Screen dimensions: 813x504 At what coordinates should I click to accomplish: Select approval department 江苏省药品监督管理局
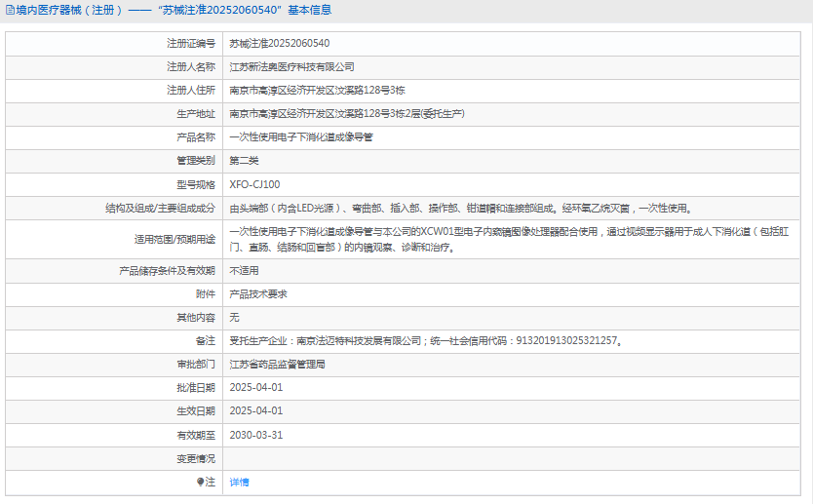278,365
